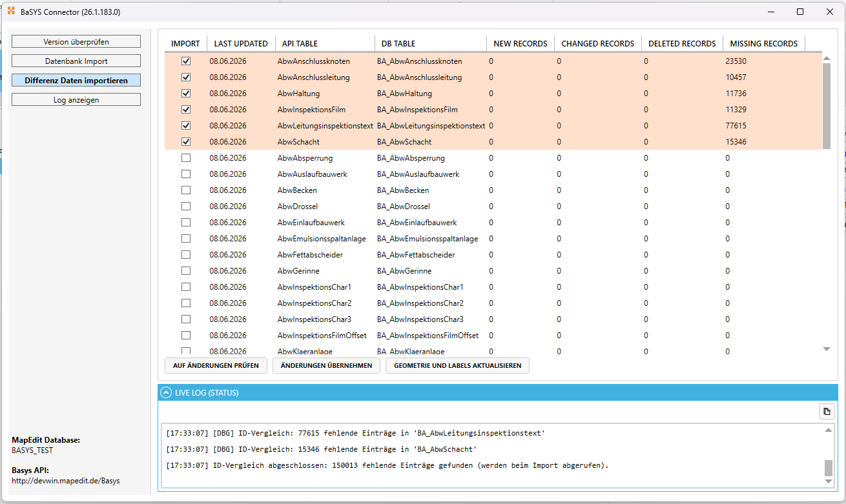Viewport: 846px width, 504px height.
Task: Tick the AbwInspektionsChar1 import checkbox
Action: (186, 287)
